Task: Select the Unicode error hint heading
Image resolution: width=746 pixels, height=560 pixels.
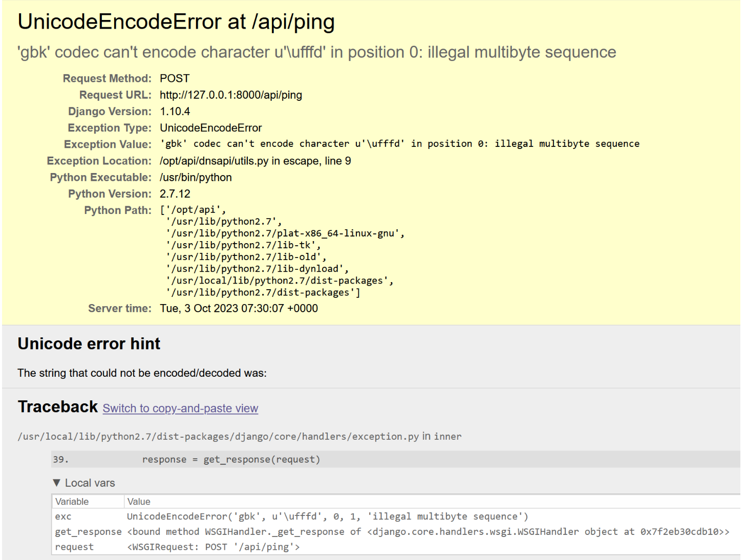Action: (89, 343)
